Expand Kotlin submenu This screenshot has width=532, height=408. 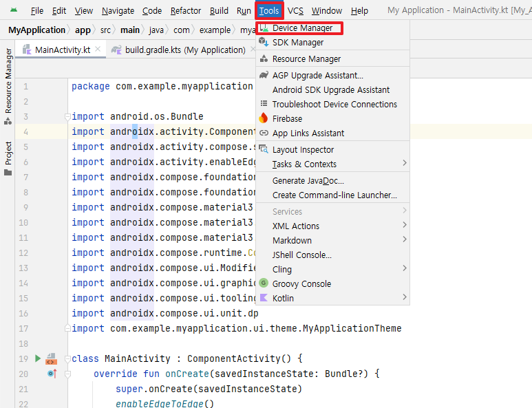(333, 298)
